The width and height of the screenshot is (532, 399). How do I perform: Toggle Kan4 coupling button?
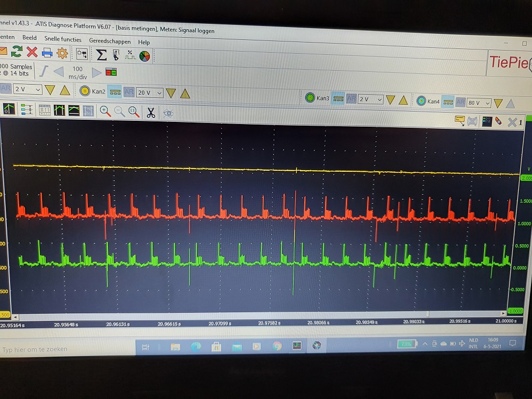(448, 102)
